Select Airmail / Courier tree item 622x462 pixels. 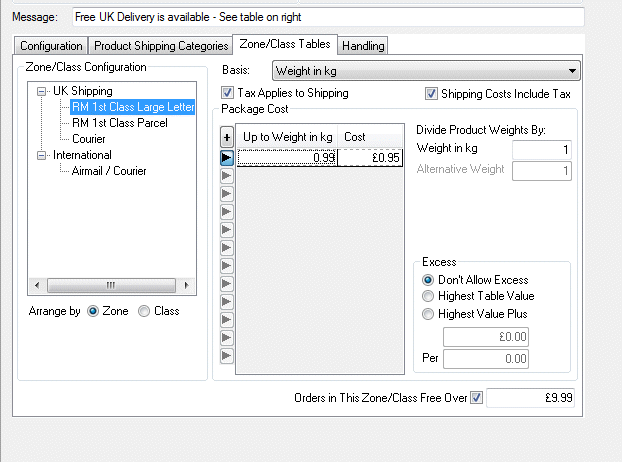tap(109, 171)
